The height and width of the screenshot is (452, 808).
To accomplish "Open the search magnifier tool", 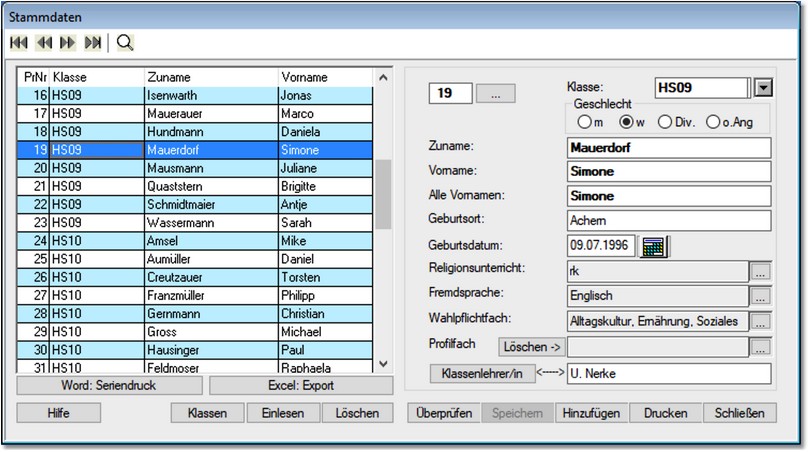I will coord(125,43).
